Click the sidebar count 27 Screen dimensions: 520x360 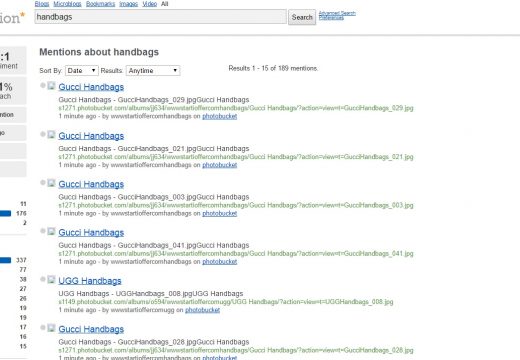23,289
